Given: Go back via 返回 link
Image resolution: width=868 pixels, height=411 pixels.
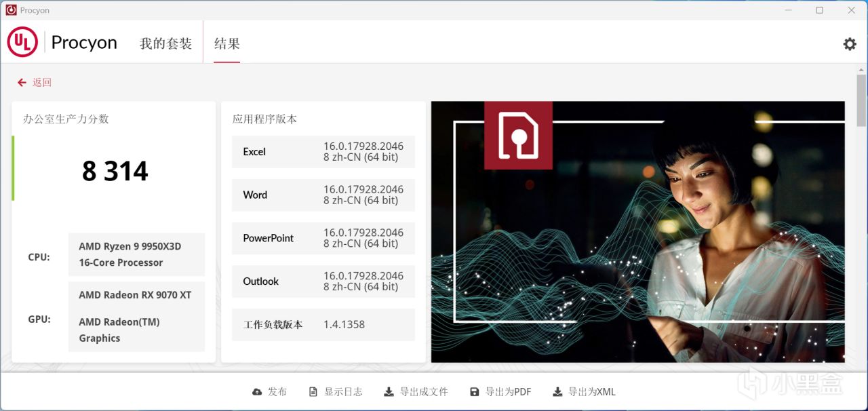Looking at the screenshot, I should pos(42,82).
